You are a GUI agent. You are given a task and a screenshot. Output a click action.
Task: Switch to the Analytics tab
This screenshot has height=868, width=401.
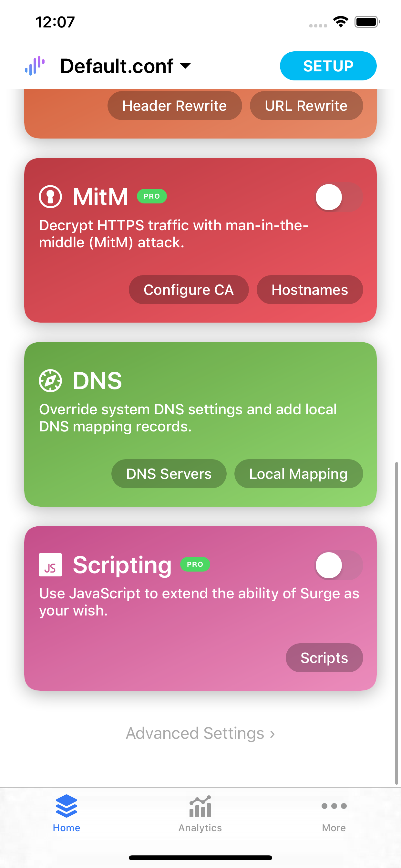(x=200, y=813)
